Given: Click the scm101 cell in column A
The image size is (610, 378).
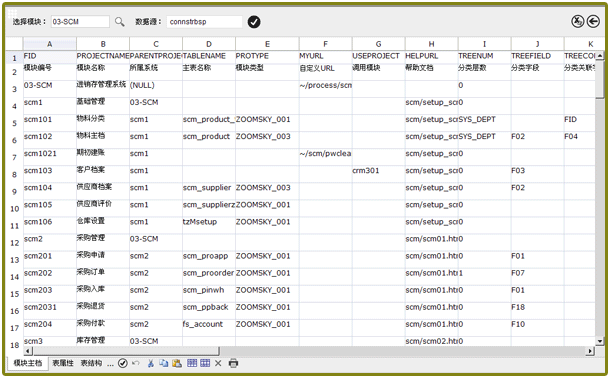Looking at the screenshot, I should 49,123.
